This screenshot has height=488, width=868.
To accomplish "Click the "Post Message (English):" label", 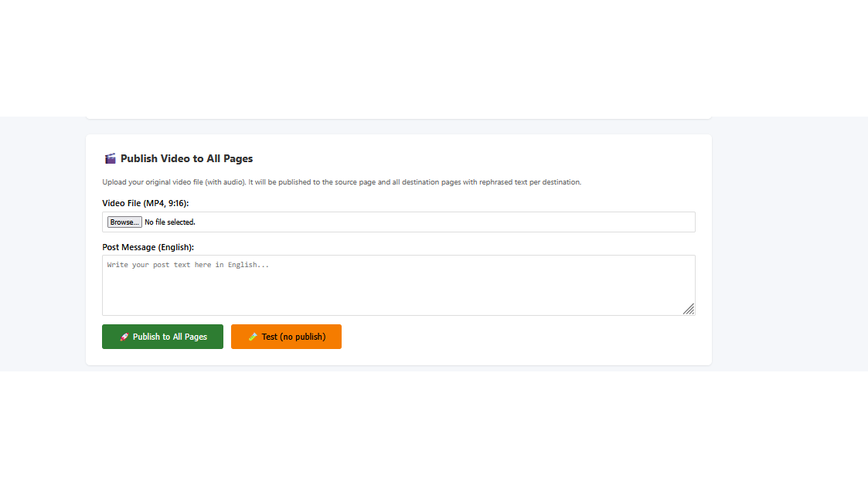I will click(148, 247).
